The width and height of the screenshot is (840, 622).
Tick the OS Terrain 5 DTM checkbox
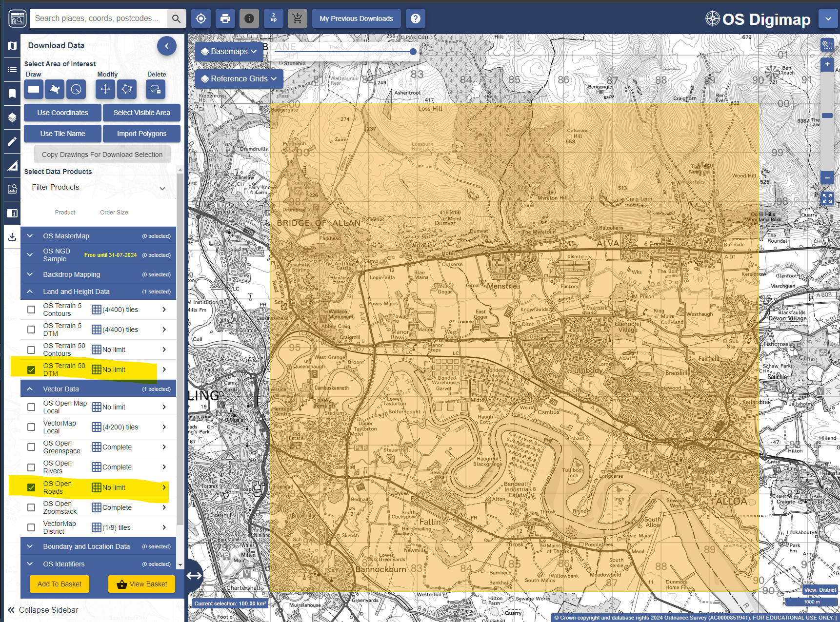coord(31,330)
